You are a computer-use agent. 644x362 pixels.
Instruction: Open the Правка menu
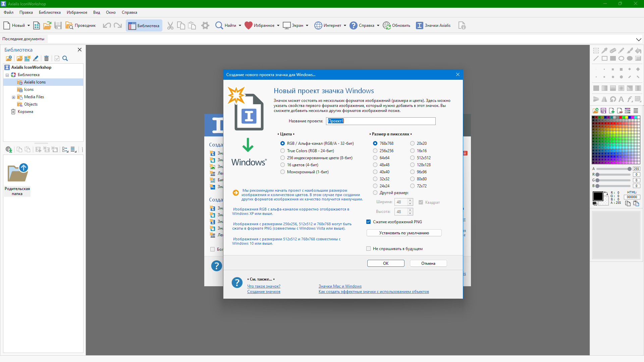click(26, 12)
